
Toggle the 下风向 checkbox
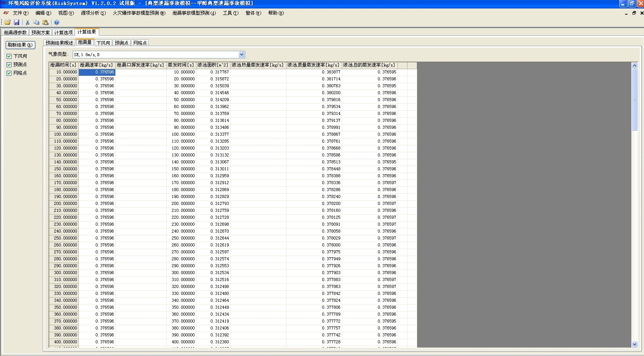[9, 56]
